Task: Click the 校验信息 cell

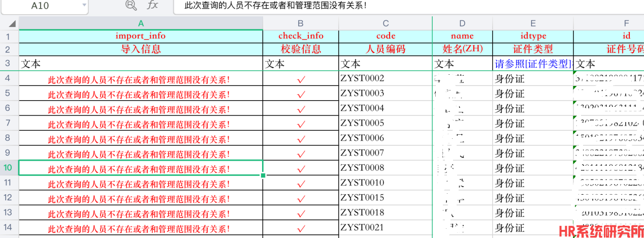Action: [301, 49]
